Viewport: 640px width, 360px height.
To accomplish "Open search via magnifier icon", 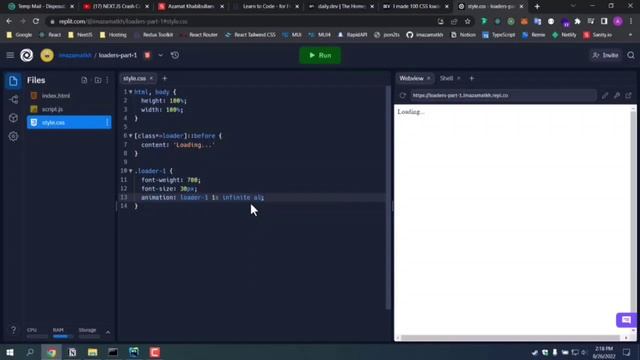I will (631, 55).
